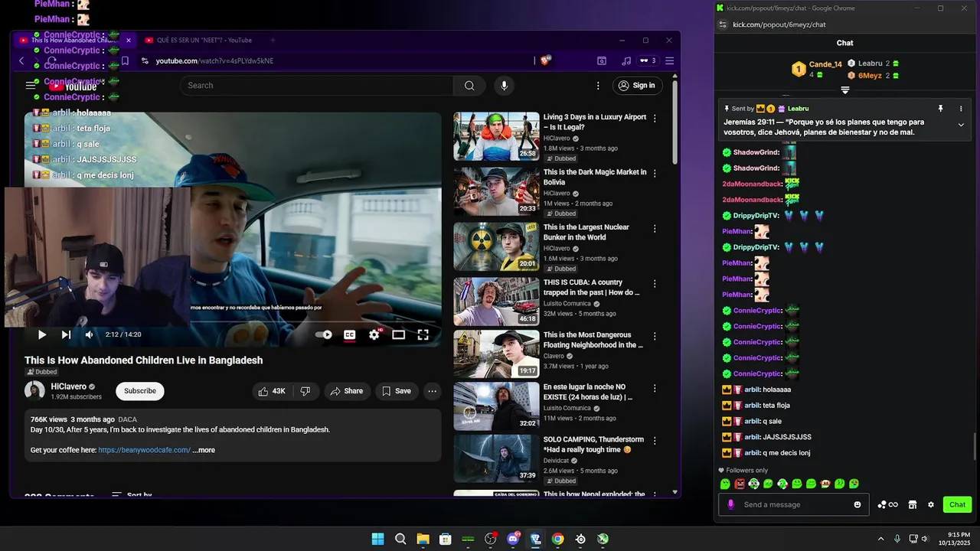Switch player to theater mode
The height and width of the screenshot is (551, 980).
[398, 334]
